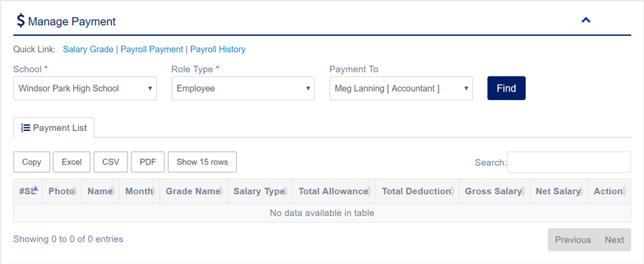Click the 'No data available in table' row
Viewport: 644px width, 264px height.
322,213
